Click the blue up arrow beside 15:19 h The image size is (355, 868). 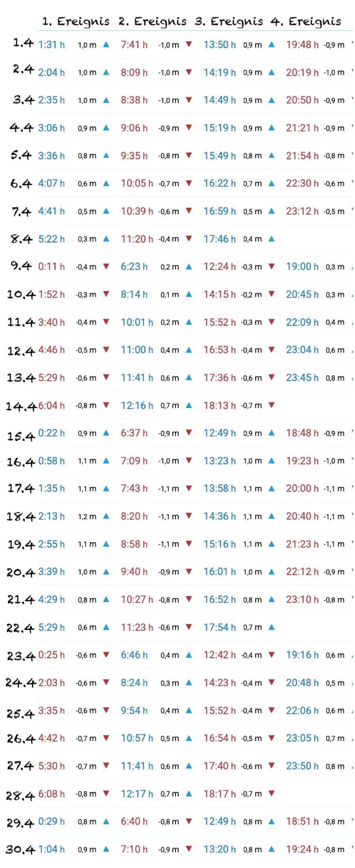coord(271,128)
